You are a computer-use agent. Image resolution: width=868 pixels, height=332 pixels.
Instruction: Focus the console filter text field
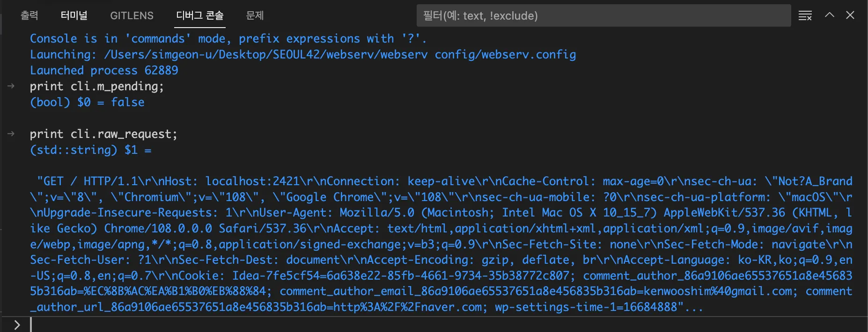tap(603, 15)
